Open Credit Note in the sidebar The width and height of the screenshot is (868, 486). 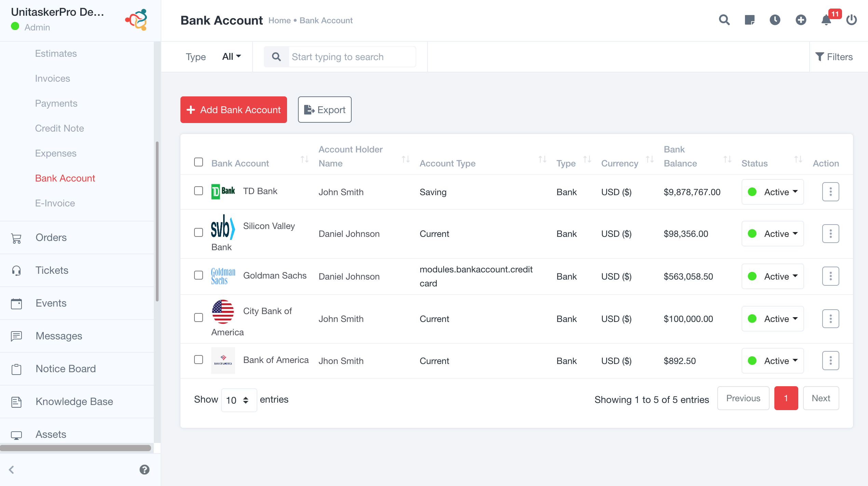pos(59,128)
